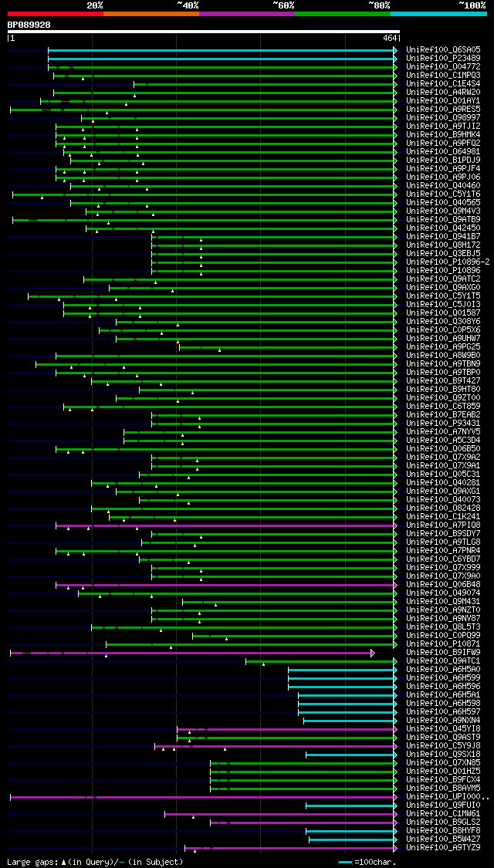Click the UniRef100_Q9FUI0 hit name

coord(443,805)
